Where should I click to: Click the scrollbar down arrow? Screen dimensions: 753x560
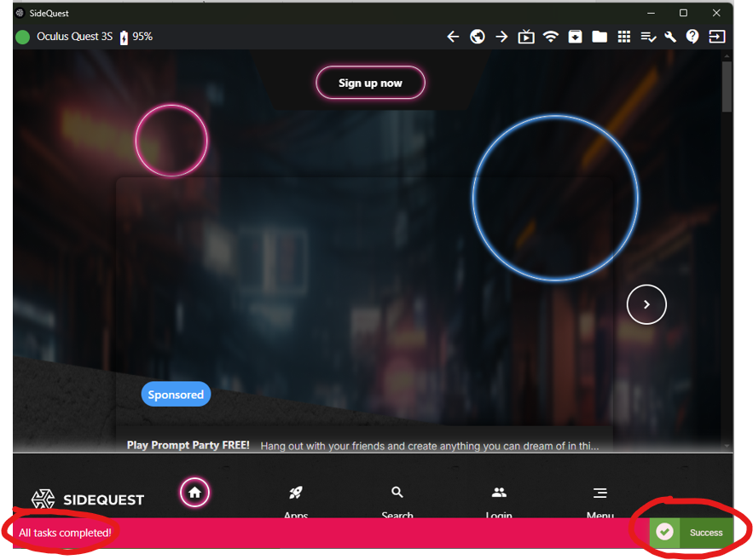click(727, 447)
